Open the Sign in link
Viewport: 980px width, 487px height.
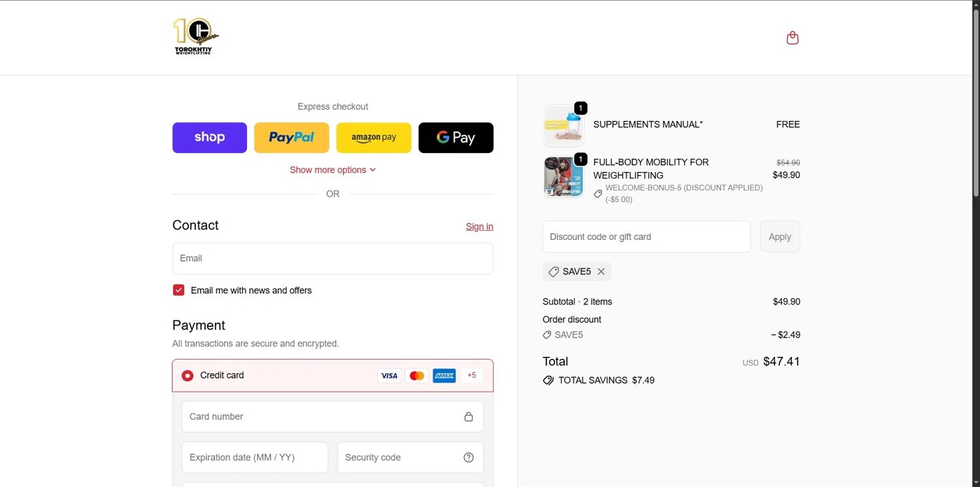click(x=480, y=226)
